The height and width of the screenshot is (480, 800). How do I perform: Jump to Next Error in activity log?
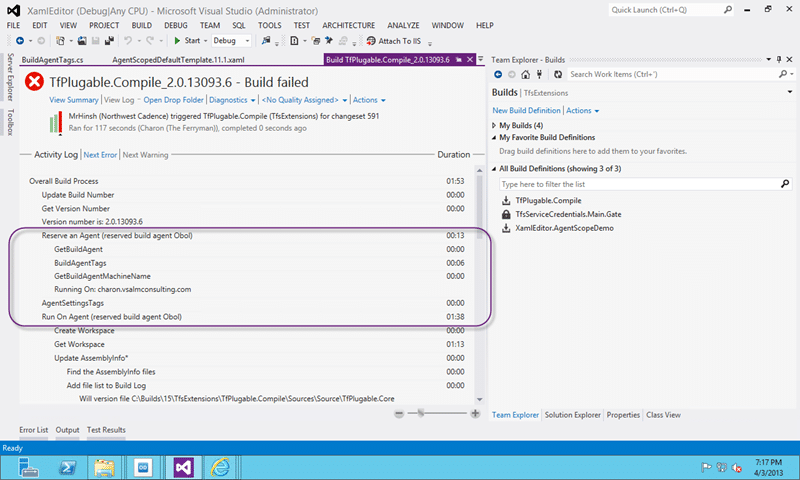pos(100,155)
